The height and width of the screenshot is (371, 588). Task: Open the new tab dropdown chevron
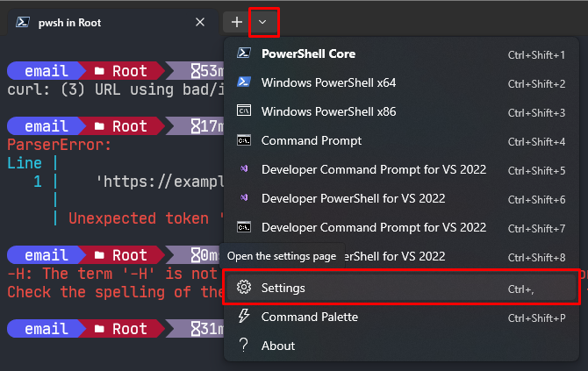tap(263, 22)
